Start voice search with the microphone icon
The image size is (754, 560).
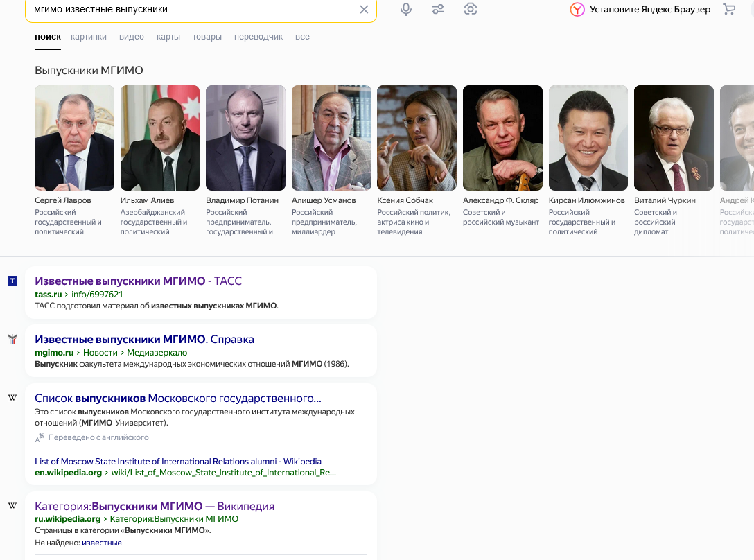406,9
